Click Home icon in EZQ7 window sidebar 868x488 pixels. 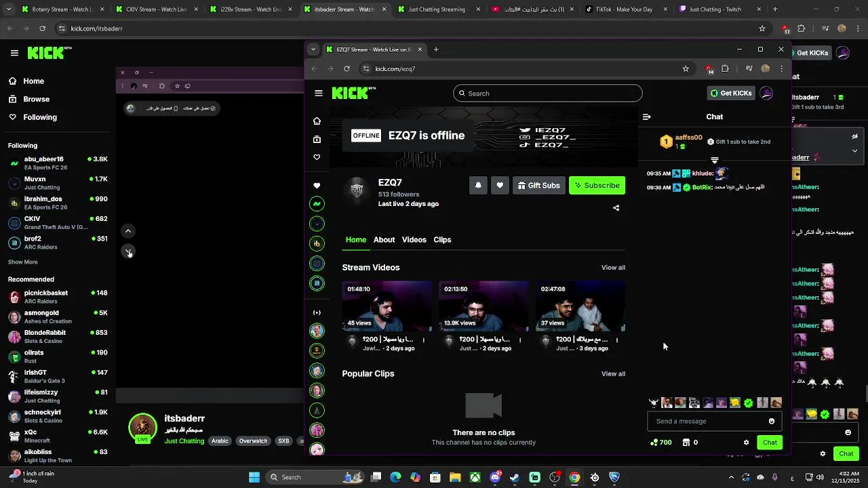coord(317,121)
